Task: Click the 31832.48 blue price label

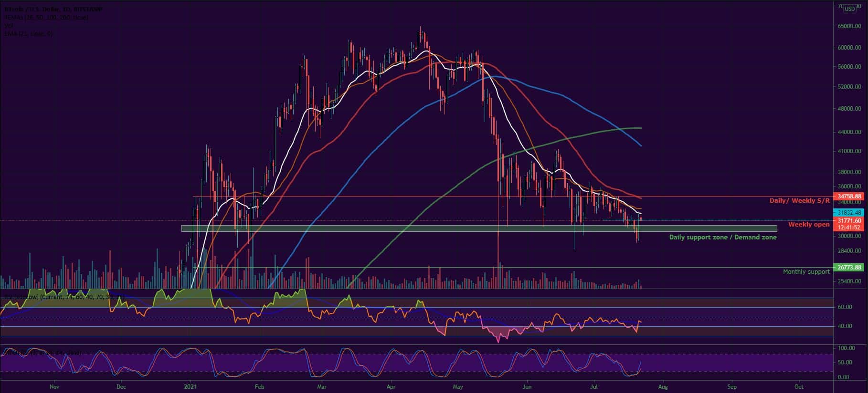Action: [x=848, y=213]
